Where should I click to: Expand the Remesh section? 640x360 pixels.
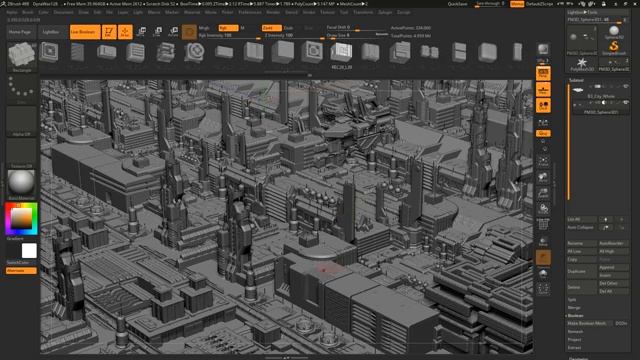point(575,331)
